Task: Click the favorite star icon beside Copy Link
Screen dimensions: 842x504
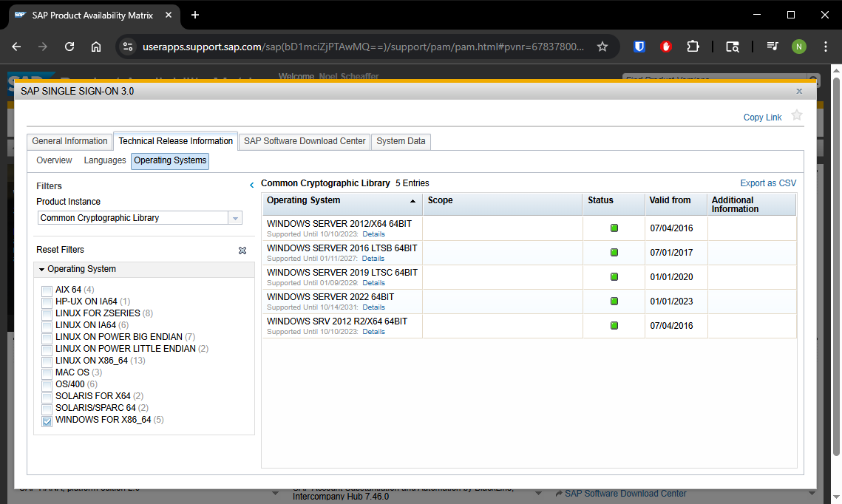Action: 796,115
